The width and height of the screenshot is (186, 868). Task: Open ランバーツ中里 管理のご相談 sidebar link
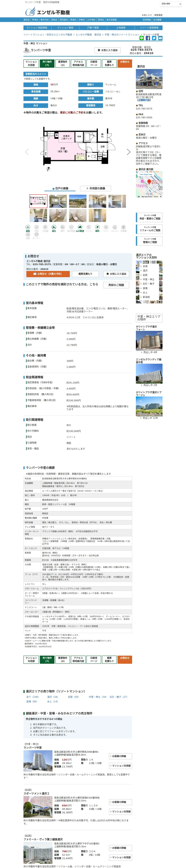coord(149,241)
